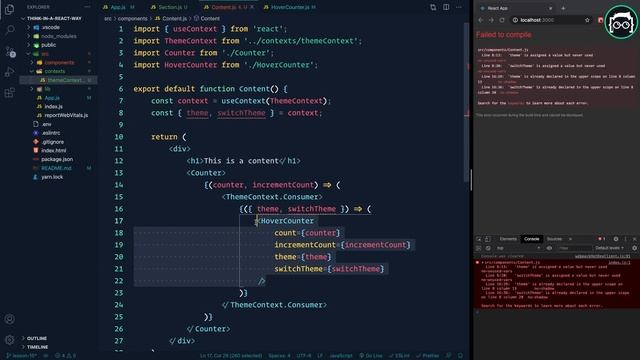Open the console settings gear

(x=634, y=248)
